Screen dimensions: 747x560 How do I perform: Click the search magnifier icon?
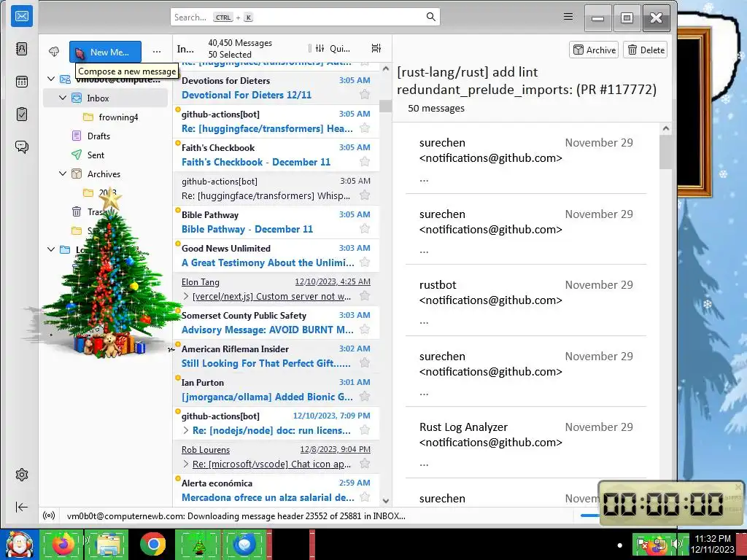click(x=430, y=17)
